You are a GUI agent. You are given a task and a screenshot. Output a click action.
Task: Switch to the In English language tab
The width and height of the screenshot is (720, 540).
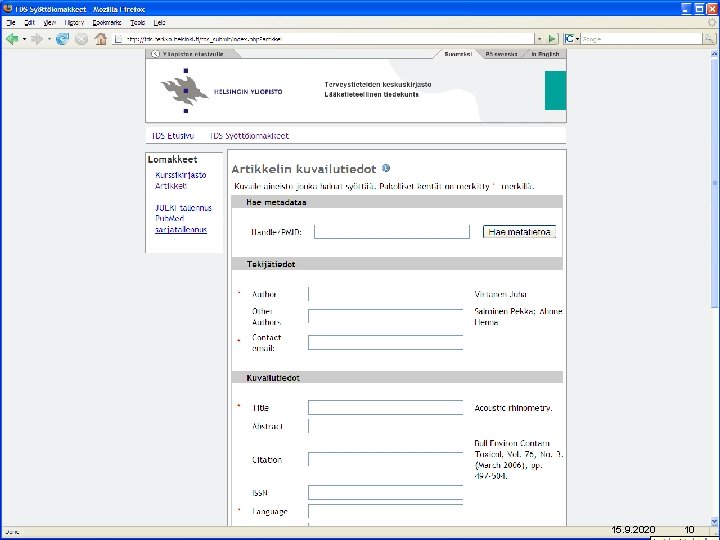(545, 54)
